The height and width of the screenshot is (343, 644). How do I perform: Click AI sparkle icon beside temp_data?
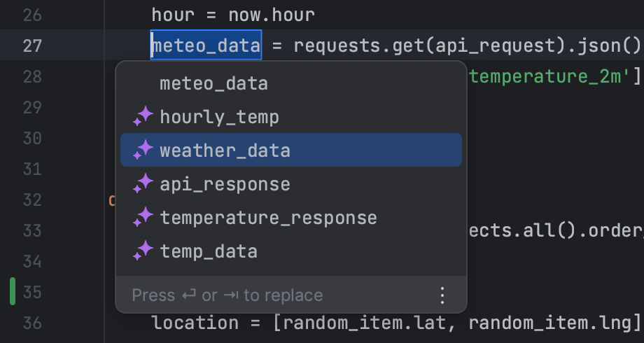pos(143,251)
